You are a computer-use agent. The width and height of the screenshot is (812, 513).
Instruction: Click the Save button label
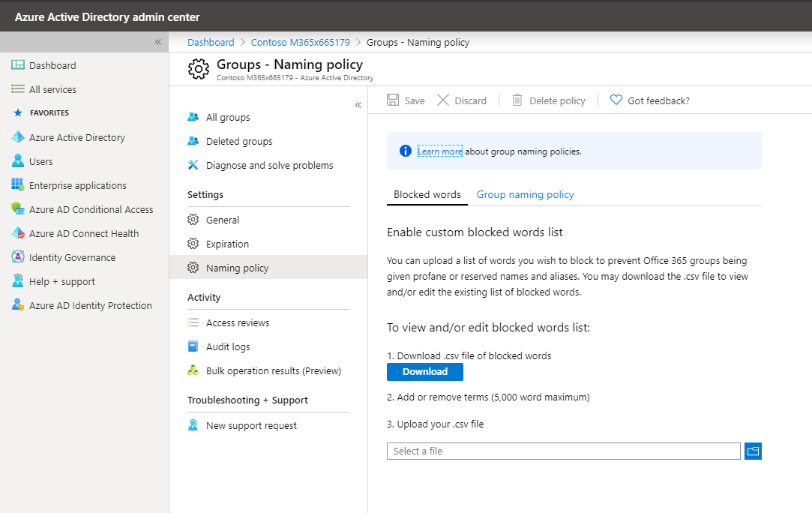point(415,100)
